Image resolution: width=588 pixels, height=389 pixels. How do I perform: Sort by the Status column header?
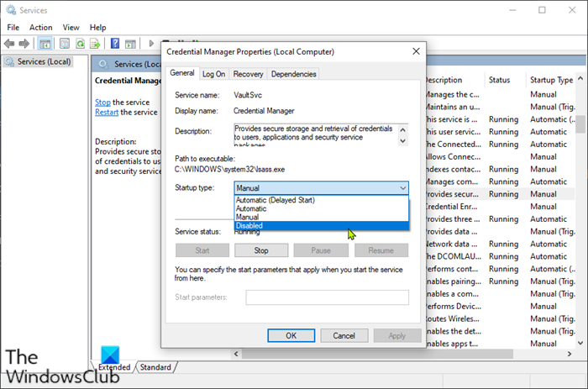[505, 80]
